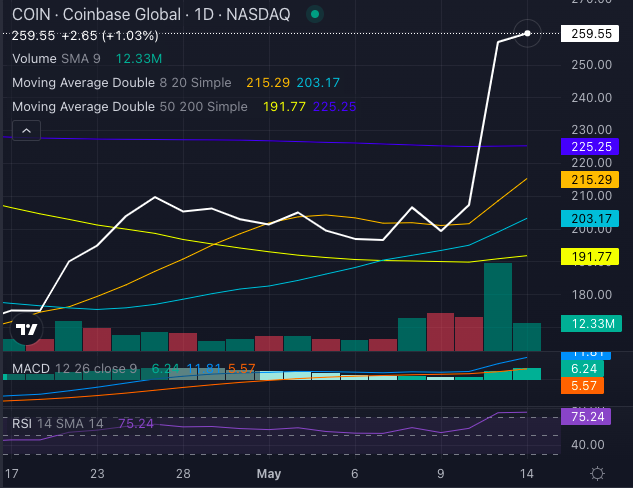Click the green 12.33M volume axis label
The image size is (633, 488).
[591, 324]
